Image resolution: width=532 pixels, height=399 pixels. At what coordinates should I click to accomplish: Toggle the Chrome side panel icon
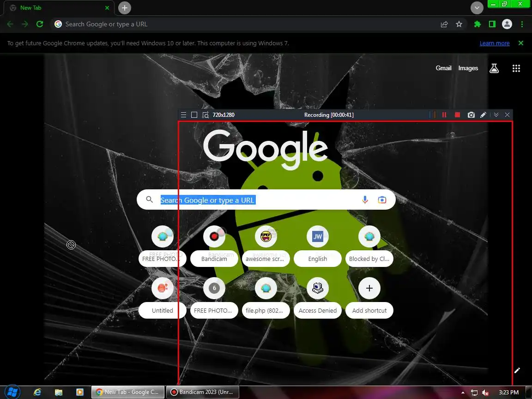coord(492,24)
